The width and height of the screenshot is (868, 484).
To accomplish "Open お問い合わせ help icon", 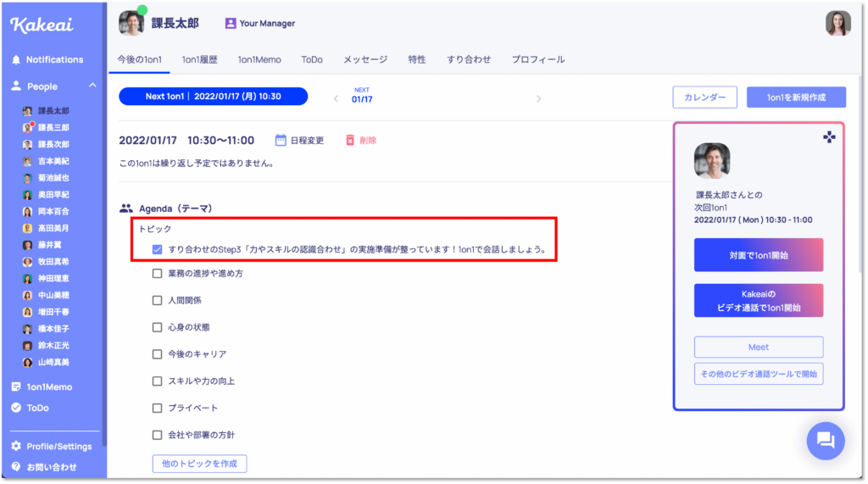I will (16, 467).
